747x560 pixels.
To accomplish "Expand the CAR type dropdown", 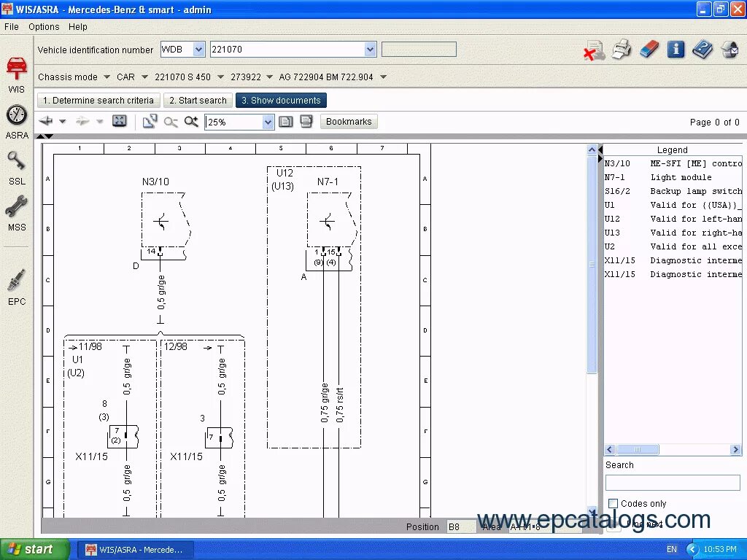I will tap(144, 77).
